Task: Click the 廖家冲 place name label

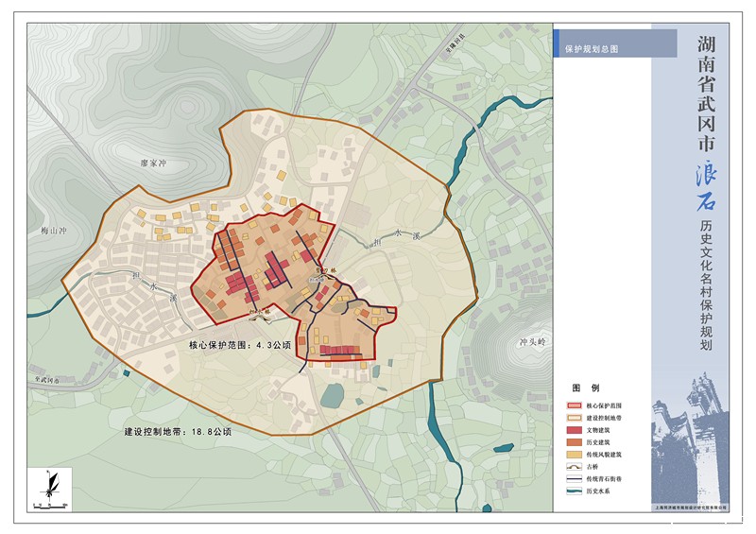Action: [153, 163]
